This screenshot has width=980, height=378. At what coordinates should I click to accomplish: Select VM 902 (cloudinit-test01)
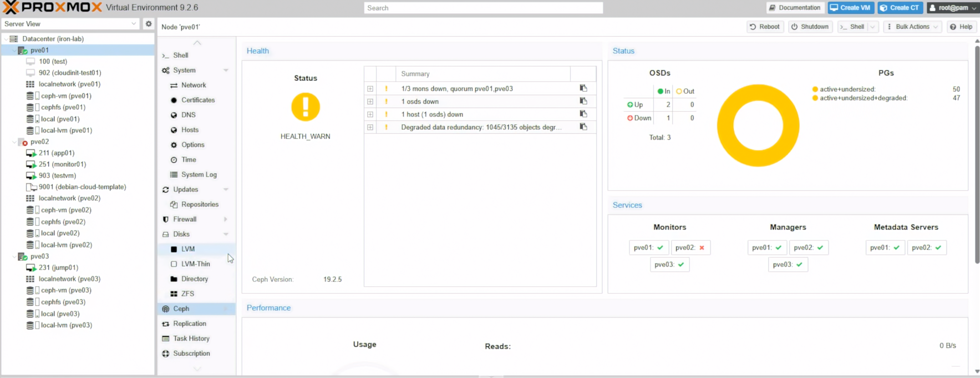coord(69,73)
